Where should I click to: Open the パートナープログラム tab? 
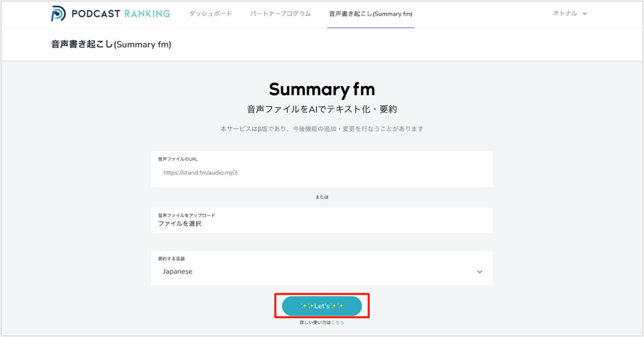pyautogui.click(x=280, y=14)
